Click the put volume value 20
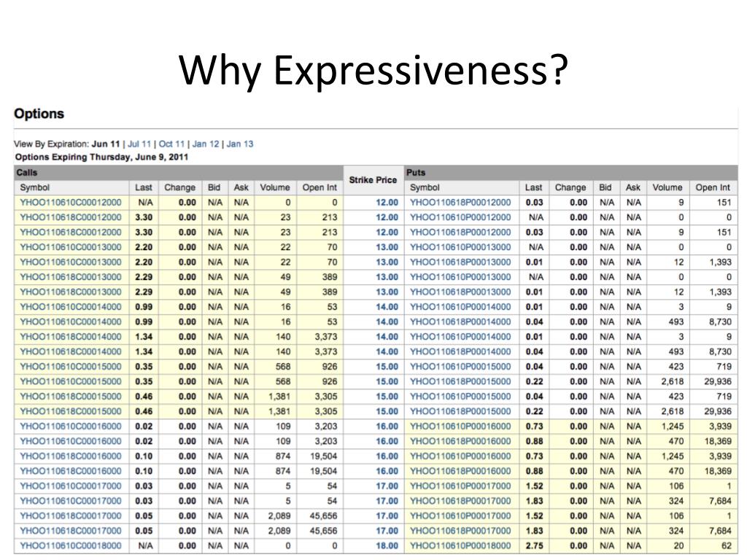Screen dimensions: 747x560 click(x=678, y=545)
